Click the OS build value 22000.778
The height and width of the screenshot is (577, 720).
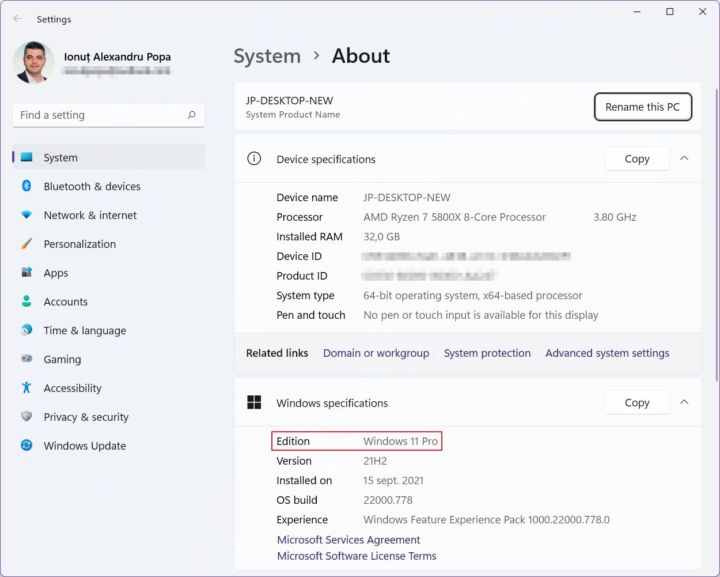pos(388,500)
